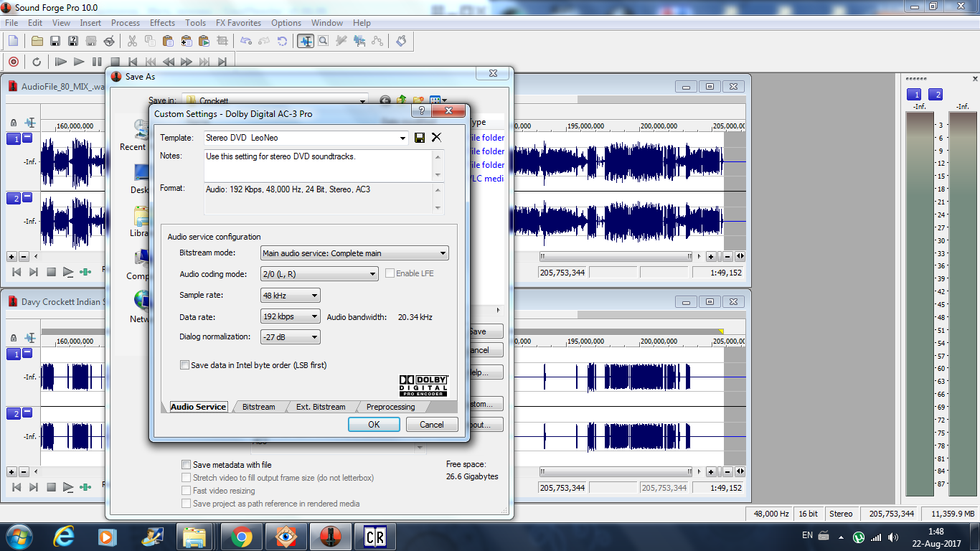Select the Magnify tool
The height and width of the screenshot is (551, 980).
click(x=324, y=41)
